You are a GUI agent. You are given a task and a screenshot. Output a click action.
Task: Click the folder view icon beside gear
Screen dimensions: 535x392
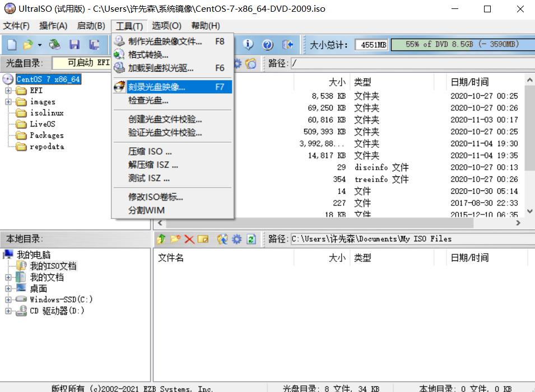[251, 63]
